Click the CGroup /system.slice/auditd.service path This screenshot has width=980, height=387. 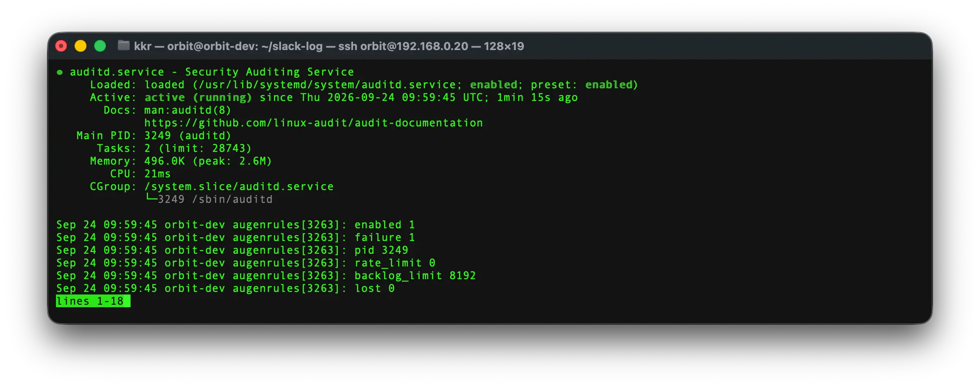coord(239,187)
